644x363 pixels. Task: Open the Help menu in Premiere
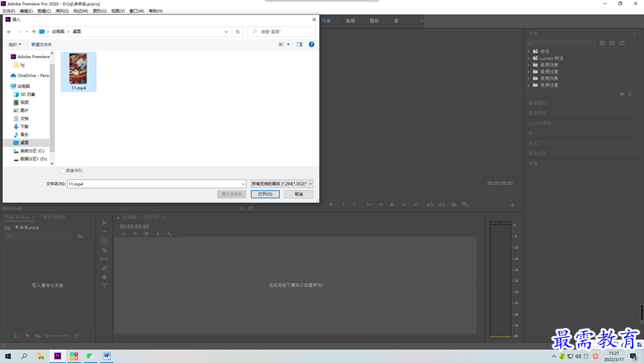coord(156,11)
